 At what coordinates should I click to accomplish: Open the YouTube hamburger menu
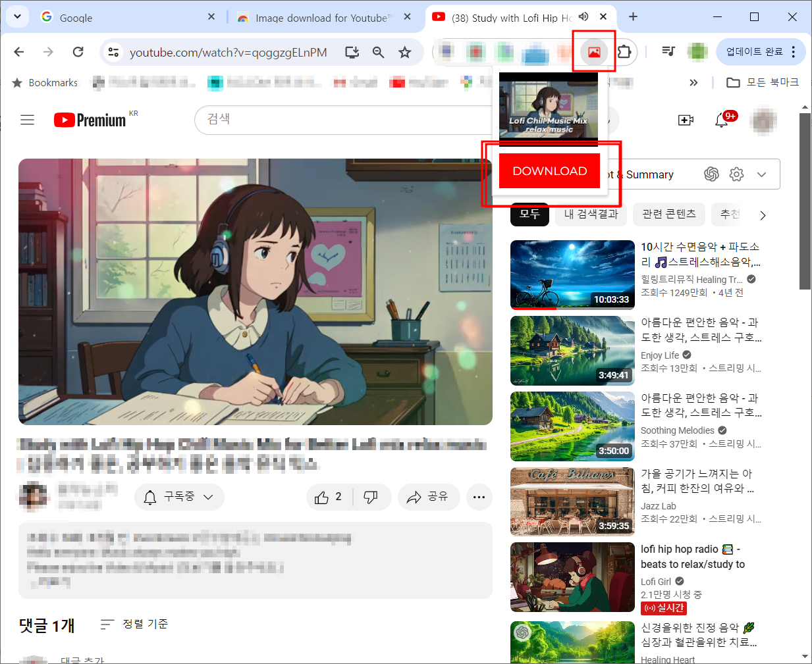[27, 120]
